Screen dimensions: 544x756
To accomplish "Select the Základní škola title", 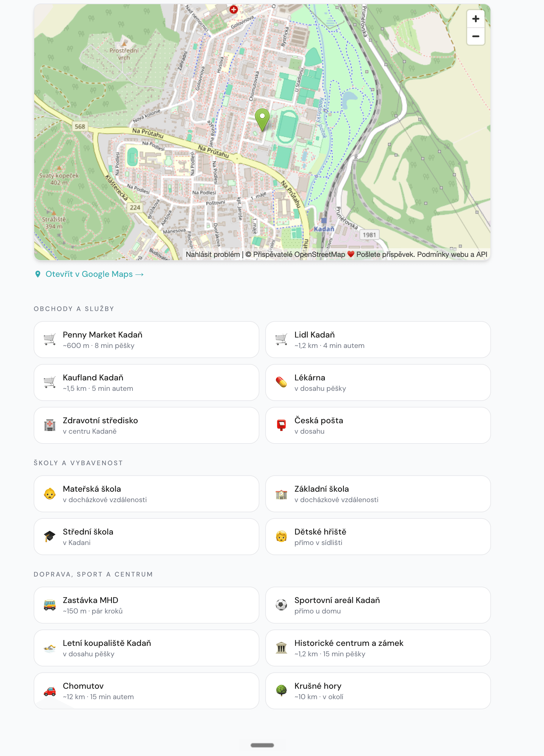I will pyautogui.click(x=321, y=489).
